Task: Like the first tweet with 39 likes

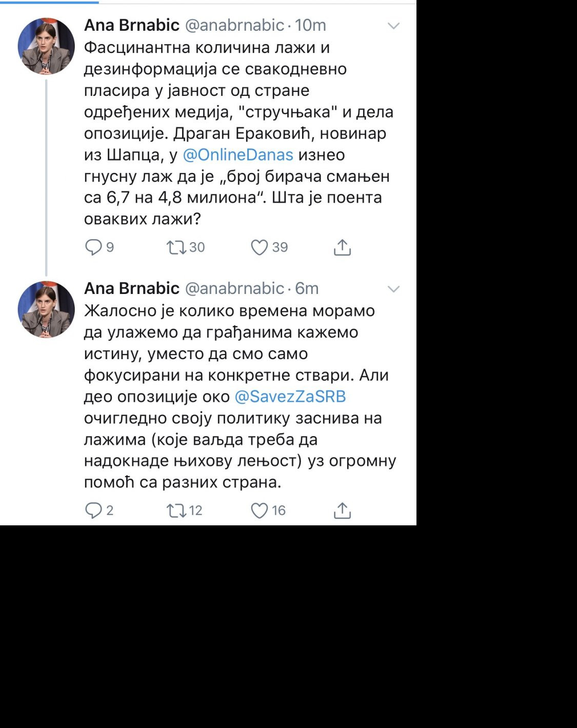Action: [x=260, y=247]
